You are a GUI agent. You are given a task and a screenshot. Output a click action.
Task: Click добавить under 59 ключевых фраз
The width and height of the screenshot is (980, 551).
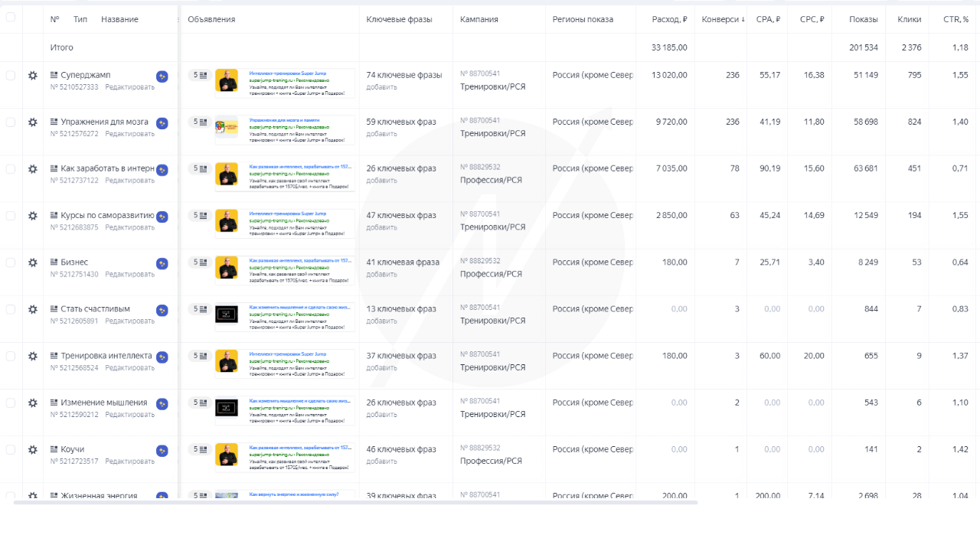(381, 134)
